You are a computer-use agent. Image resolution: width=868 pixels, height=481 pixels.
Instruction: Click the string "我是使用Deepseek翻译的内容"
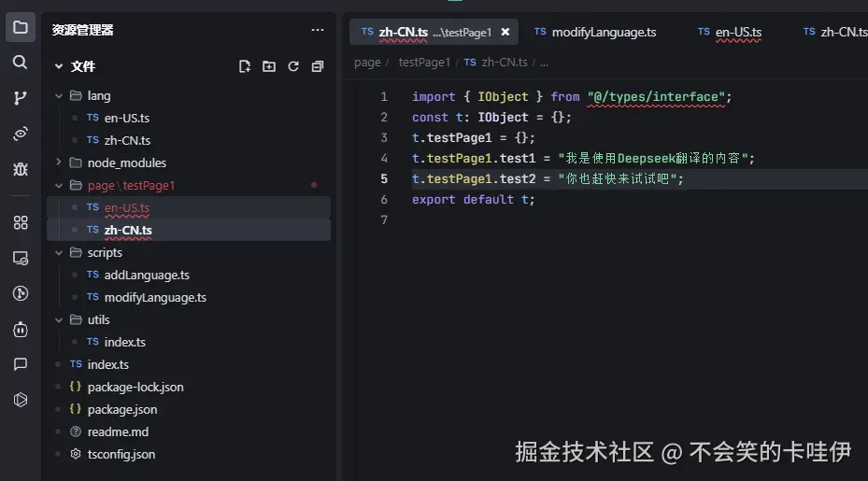click(x=653, y=158)
